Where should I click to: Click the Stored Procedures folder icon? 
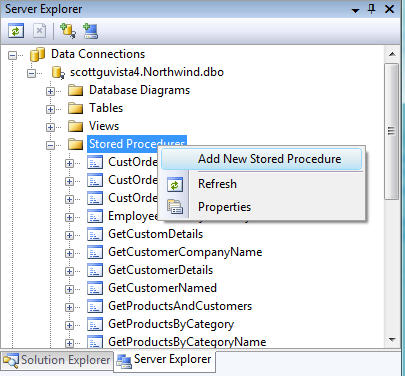(x=75, y=144)
